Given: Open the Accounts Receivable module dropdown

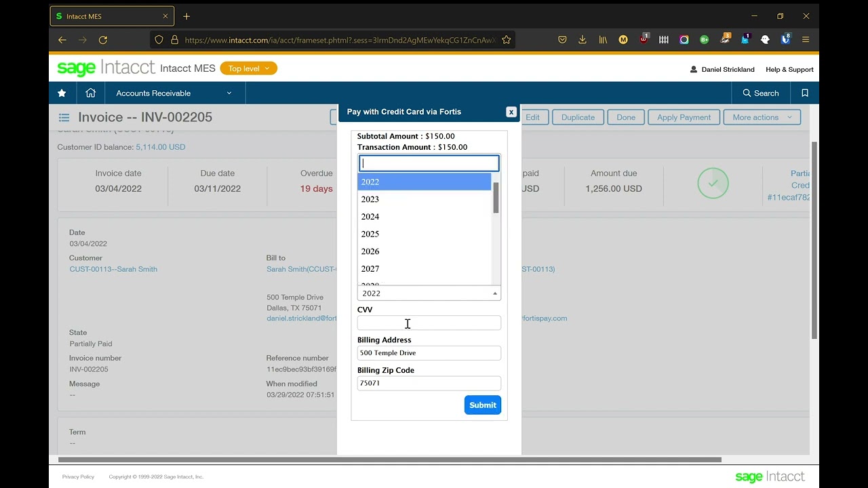Looking at the screenshot, I should click(x=174, y=93).
